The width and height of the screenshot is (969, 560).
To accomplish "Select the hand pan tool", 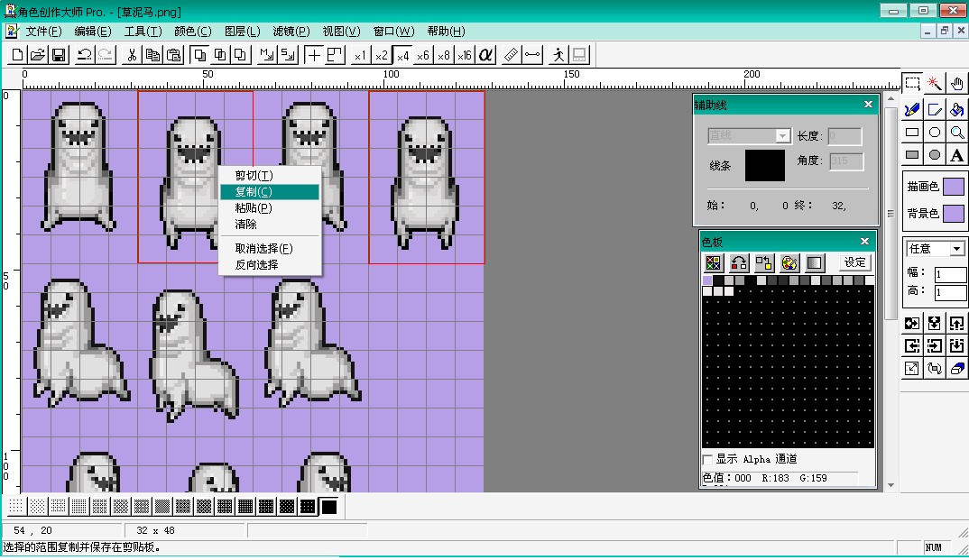I will 956,83.
